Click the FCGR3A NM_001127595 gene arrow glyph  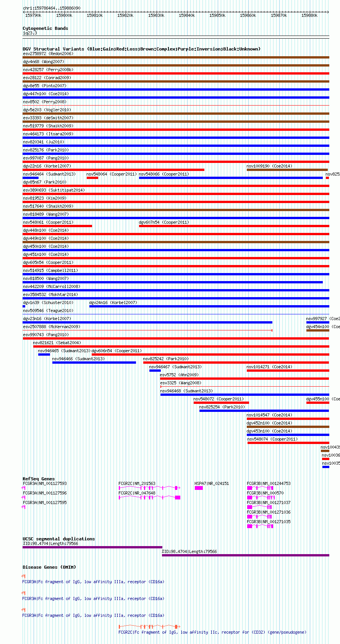pos(24,507)
